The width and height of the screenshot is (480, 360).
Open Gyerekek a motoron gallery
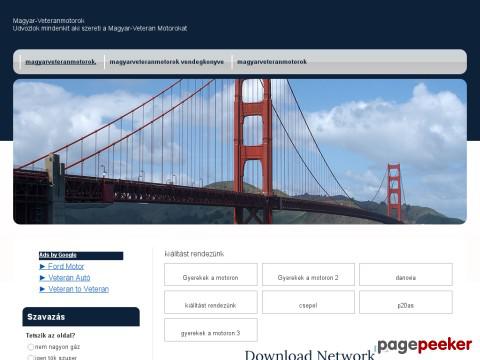point(211,274)
